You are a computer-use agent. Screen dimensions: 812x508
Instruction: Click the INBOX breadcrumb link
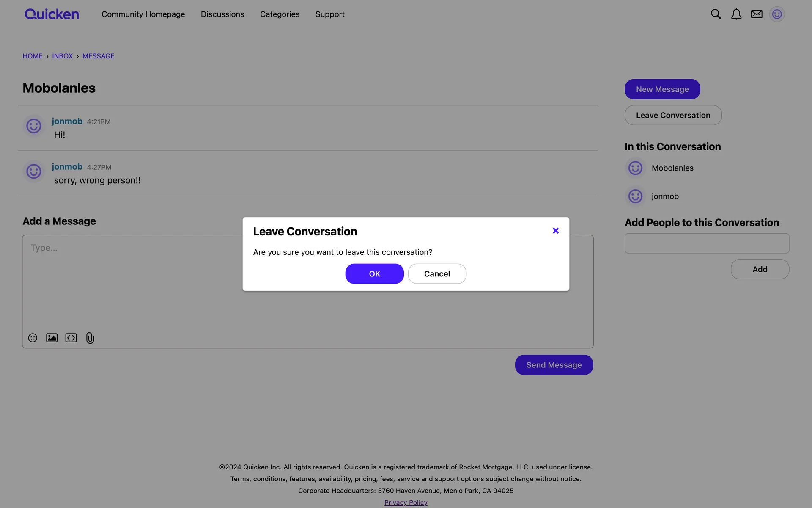coord(62,56)
